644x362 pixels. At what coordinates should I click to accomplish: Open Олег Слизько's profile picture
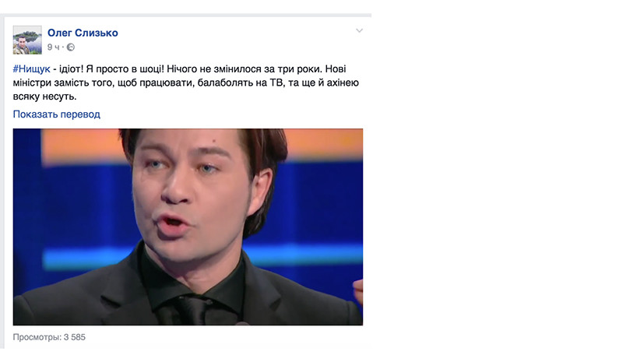[27, 40]
